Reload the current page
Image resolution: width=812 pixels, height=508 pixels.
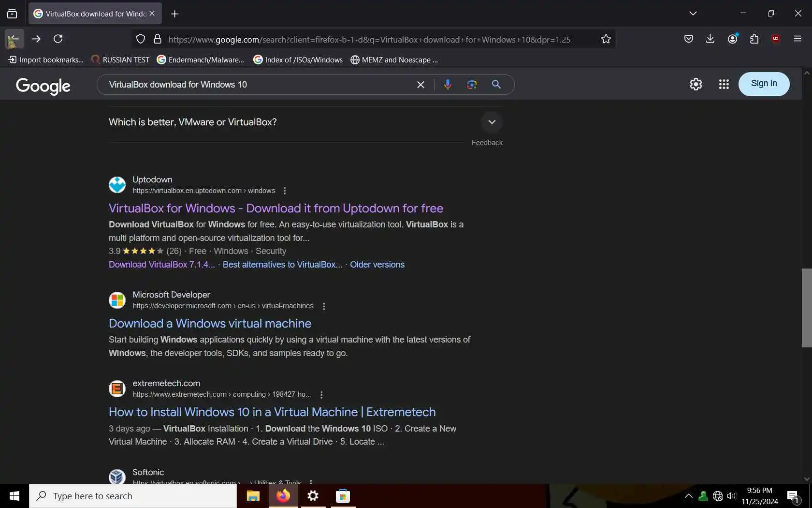point(58,39)
